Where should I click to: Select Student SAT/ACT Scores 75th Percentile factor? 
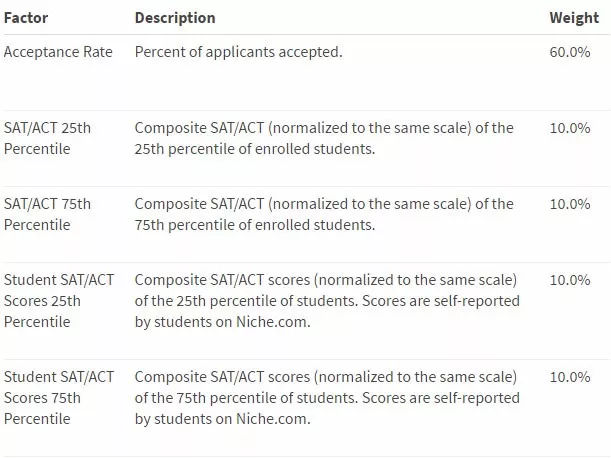(59, 398)
